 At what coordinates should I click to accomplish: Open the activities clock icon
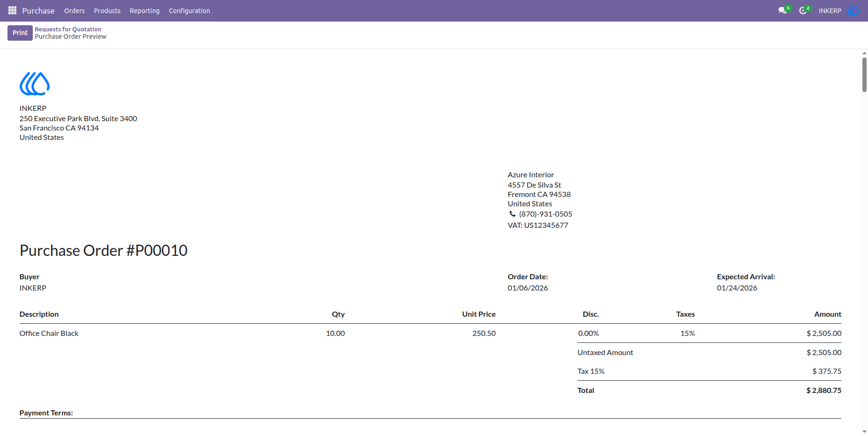coord(802,10)
